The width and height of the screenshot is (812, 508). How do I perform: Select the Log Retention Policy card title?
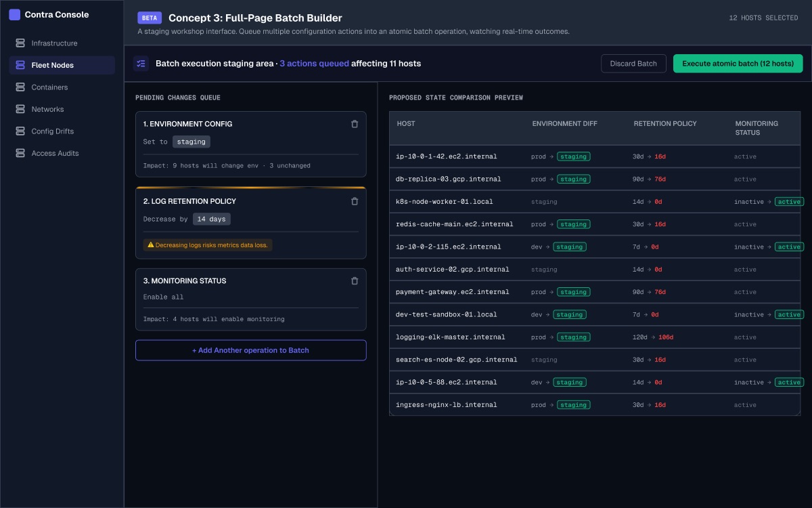pyautogui.click(x=189, y=201)
